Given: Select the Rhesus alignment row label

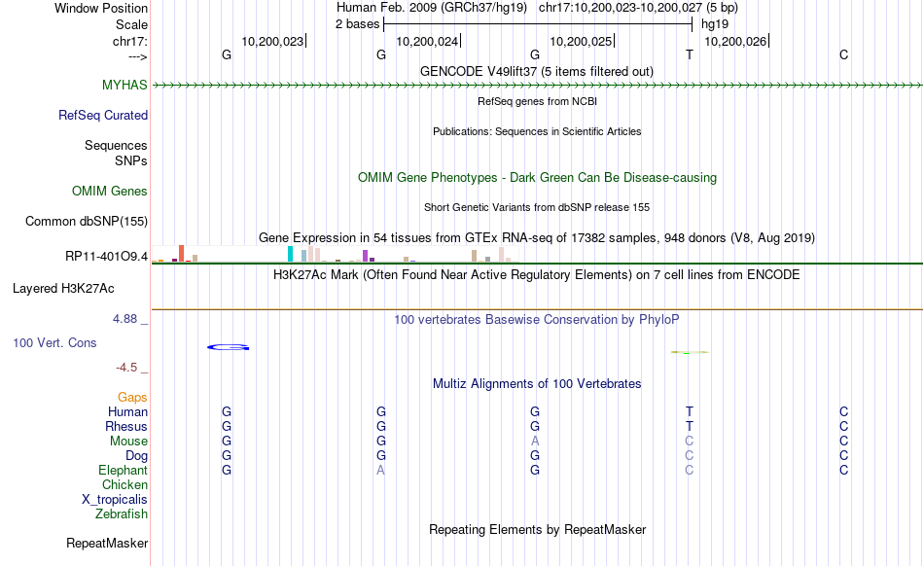Looking at the screenshot, I should pos(126,426).
